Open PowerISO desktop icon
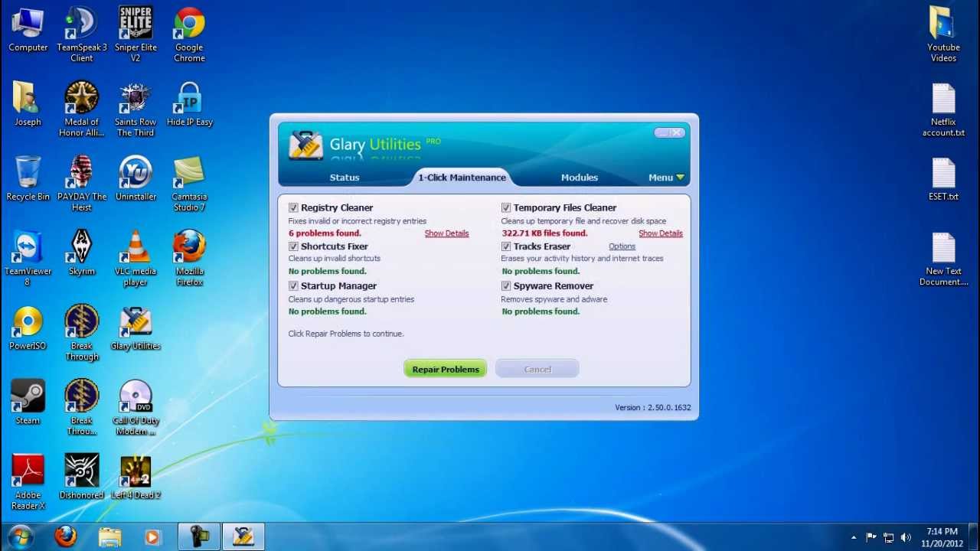980x551 pixels. click(28, 328)
